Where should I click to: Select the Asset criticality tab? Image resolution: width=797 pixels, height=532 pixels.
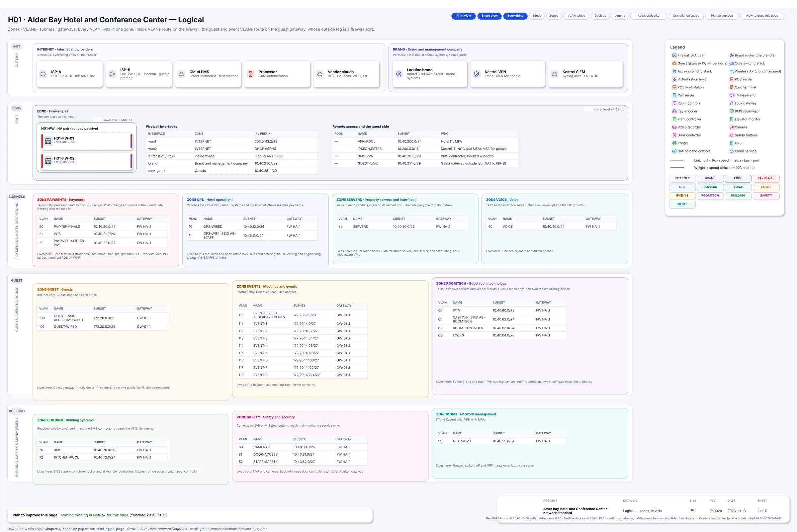click(x=648, y=16)
